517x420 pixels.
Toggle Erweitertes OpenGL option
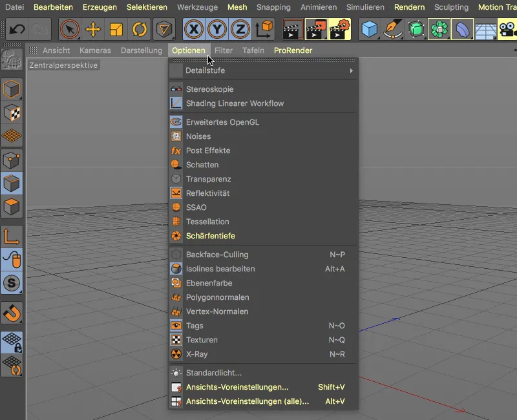(263, 122)
